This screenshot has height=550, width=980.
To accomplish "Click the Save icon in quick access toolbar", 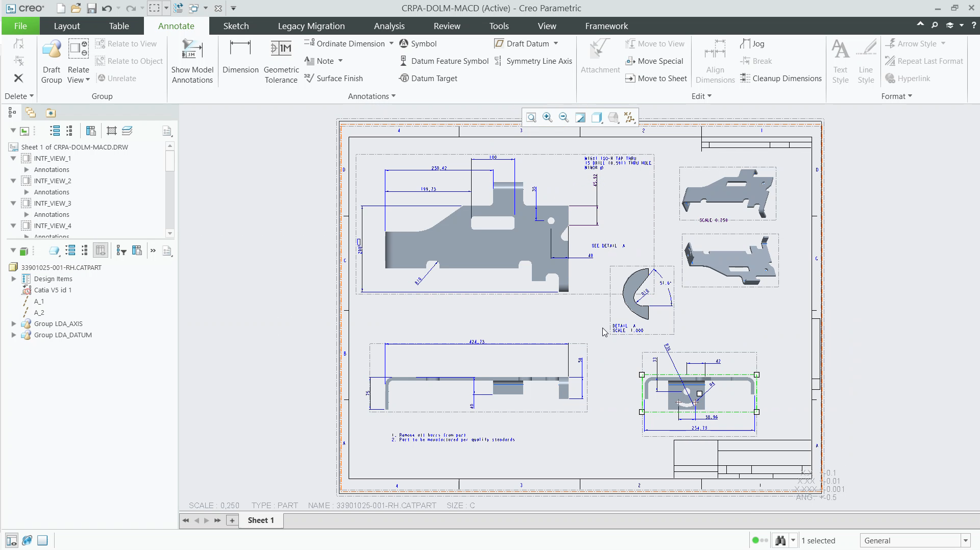I will pyautogui.click(x=91, y=8).
